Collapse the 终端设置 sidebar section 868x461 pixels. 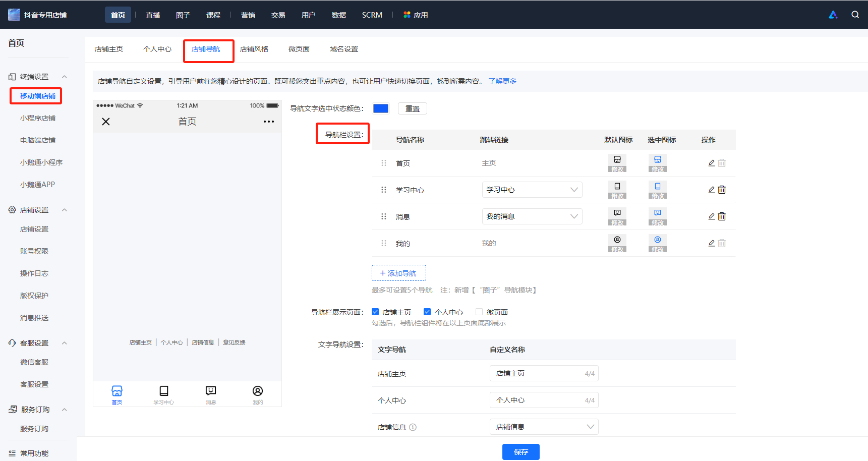(x=64, y=77)
